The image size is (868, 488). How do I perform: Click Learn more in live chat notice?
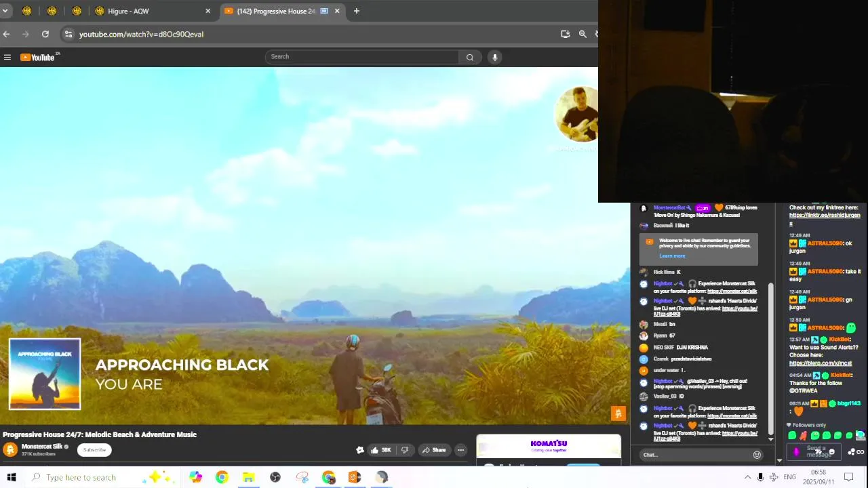click(672, 256)
